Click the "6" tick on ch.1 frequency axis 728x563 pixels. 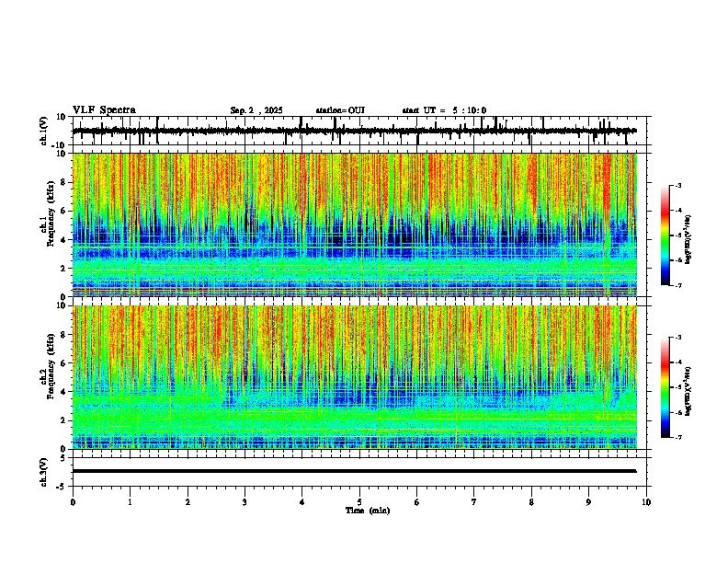click(64, 212)
